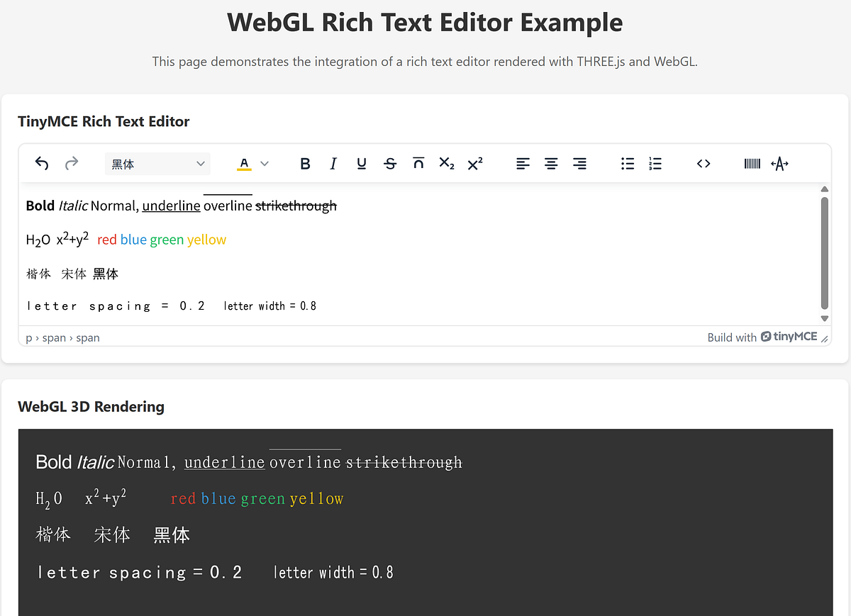The image size is (851, 616).
Task: Select the p element in the status breadcrumb
Action: pyautogui.click(x=28, y=337)
